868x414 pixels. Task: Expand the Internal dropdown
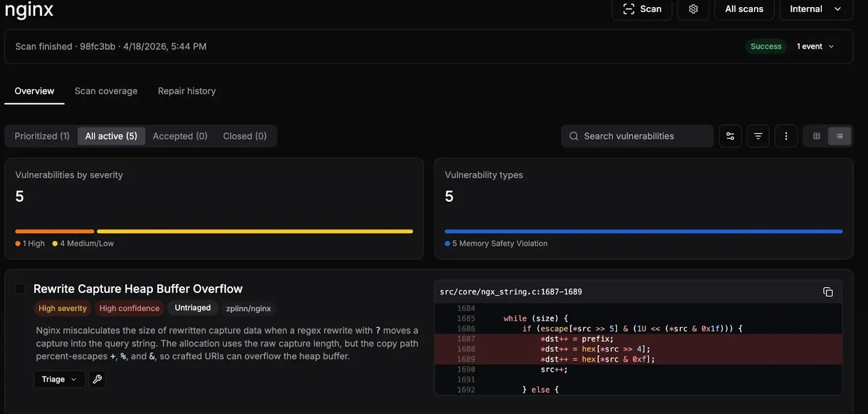click(816, 9)
